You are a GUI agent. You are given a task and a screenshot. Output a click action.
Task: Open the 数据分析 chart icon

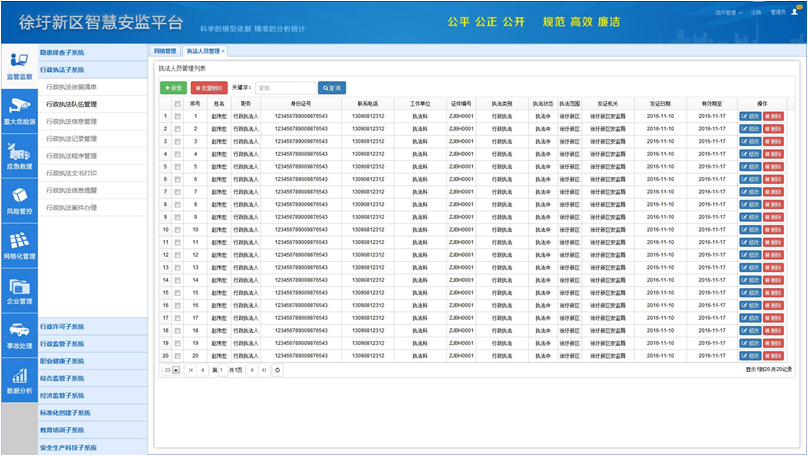(19, 379)
